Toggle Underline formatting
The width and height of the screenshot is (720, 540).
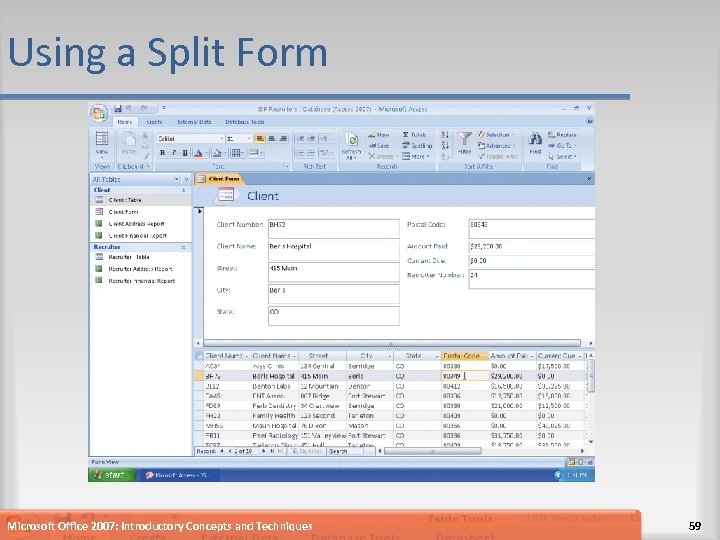[x=185, y=153]
